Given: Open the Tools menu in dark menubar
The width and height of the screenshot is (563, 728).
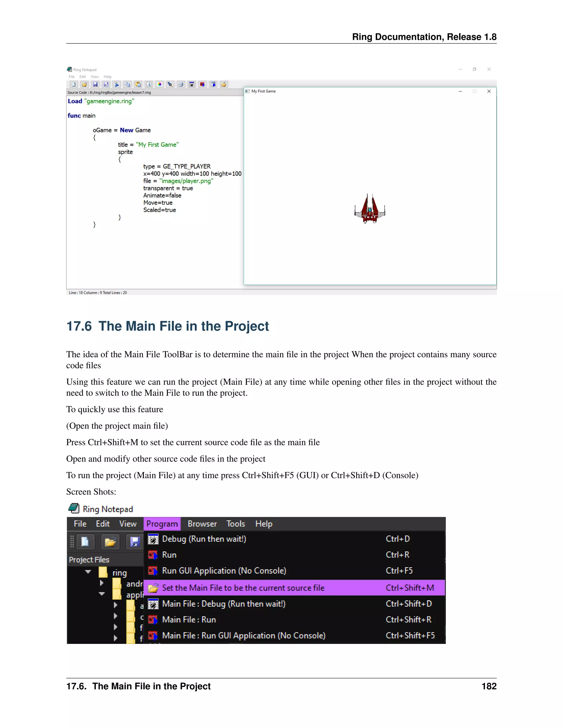Looking at the screenshot, I should click(x=236, y=524).
